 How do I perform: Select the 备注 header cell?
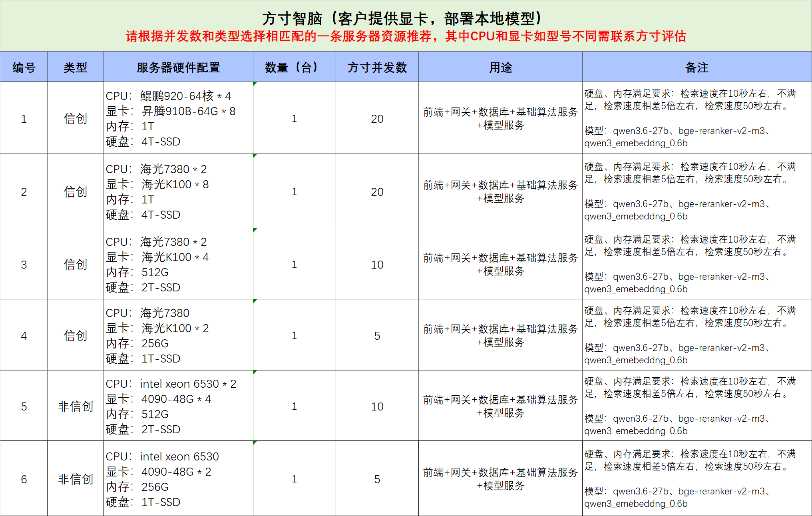point(697,67)
